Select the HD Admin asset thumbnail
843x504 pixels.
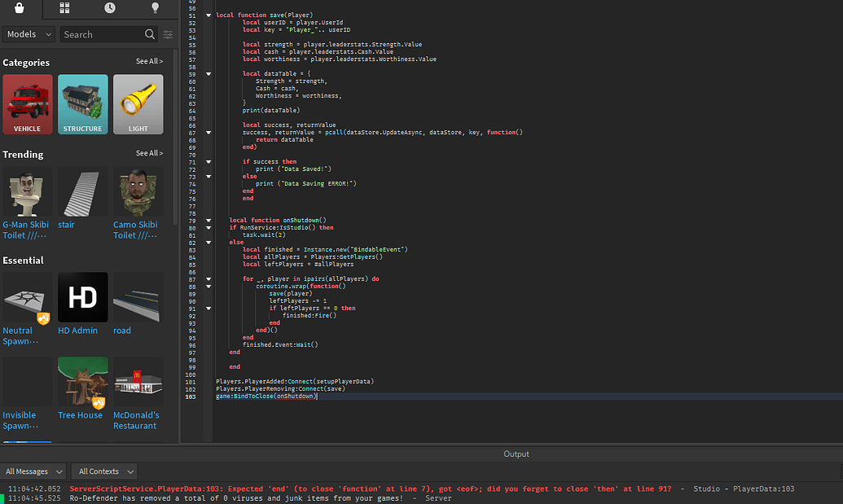coord(81,296)
